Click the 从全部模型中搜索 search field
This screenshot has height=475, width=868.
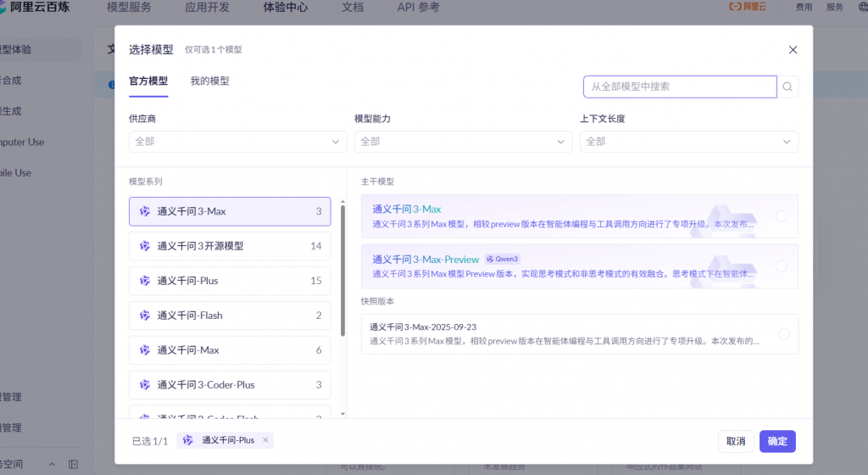[679, 87]
